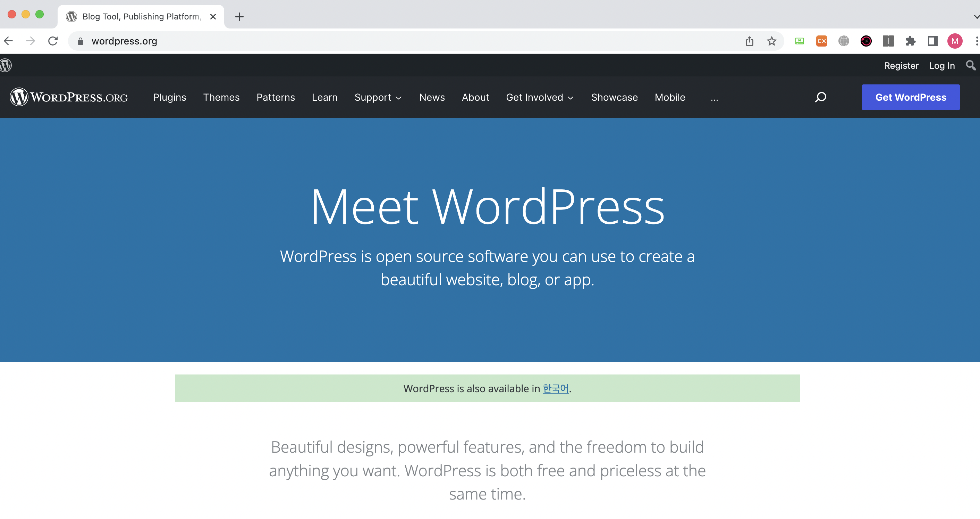Open the Plugins menu item
This screenshot has width=980, height=519.
click(x=170, y=98)
